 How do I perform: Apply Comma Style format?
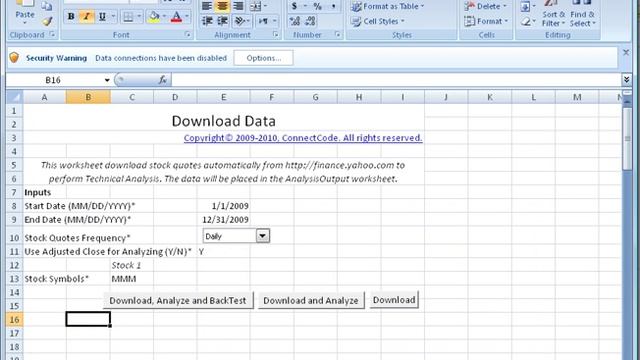click(333, 6)
